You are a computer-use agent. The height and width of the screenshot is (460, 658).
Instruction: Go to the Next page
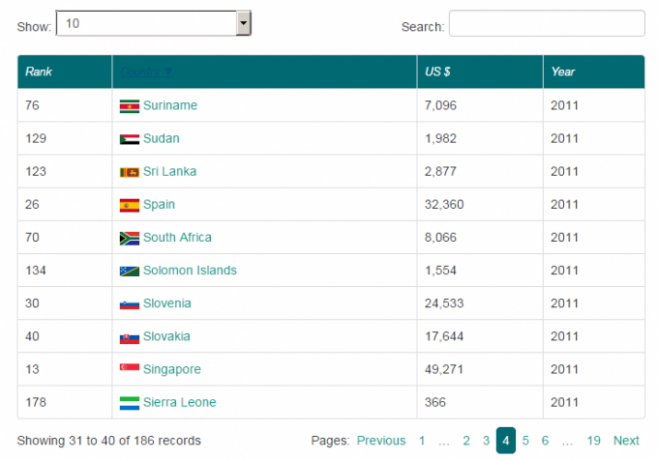point(626,441)
